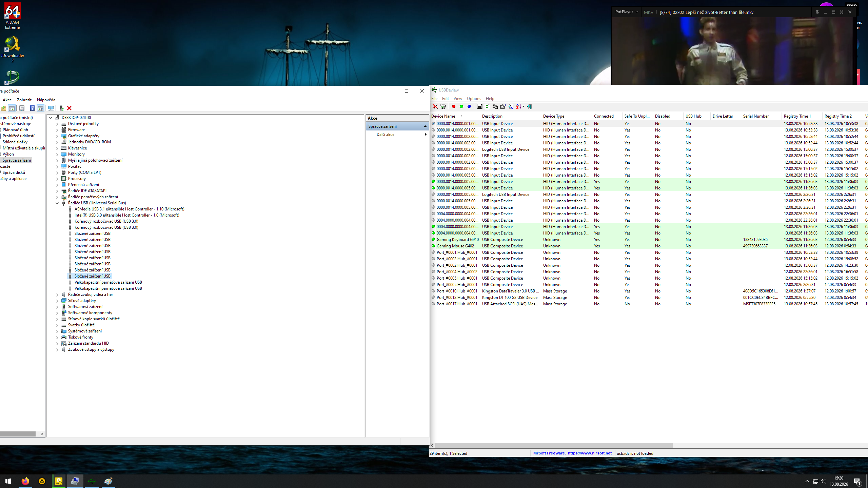Select Intel(R) USB 3.0 eXtensible Host Controller
This screenshot has width=868, height=488.
tap(127, 215)
